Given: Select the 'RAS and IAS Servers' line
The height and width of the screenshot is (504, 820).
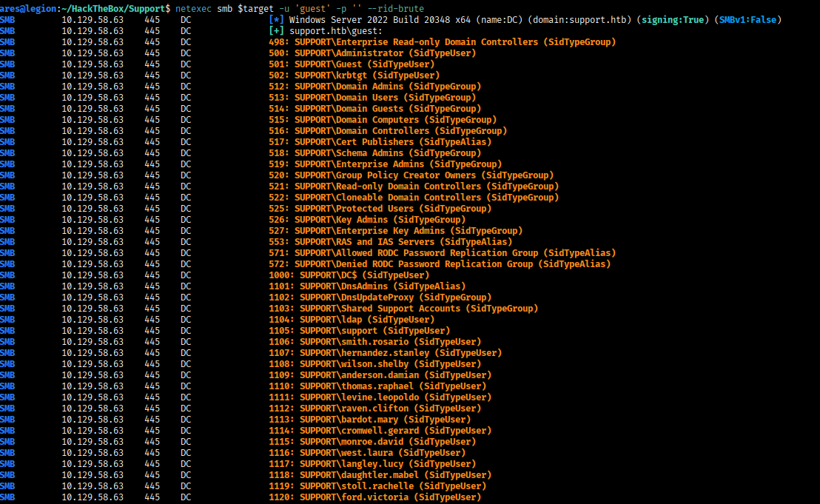Looking at the screenshot, I should [x=391, y=241].
